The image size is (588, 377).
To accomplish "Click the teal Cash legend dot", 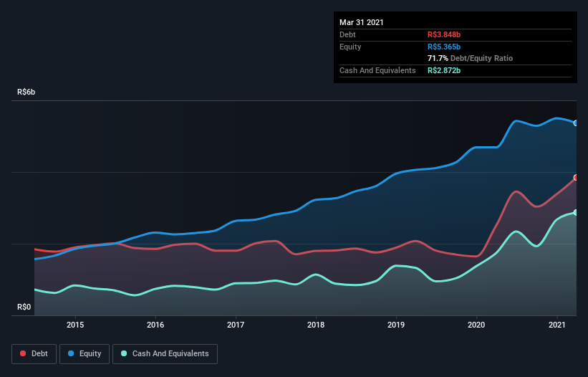I will (x=124, y=353).
